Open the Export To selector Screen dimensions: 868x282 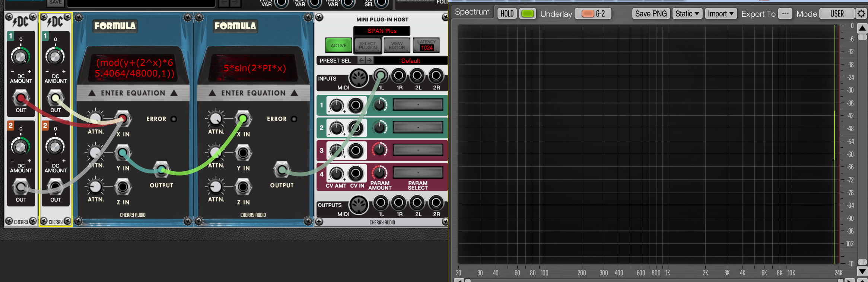785,14
